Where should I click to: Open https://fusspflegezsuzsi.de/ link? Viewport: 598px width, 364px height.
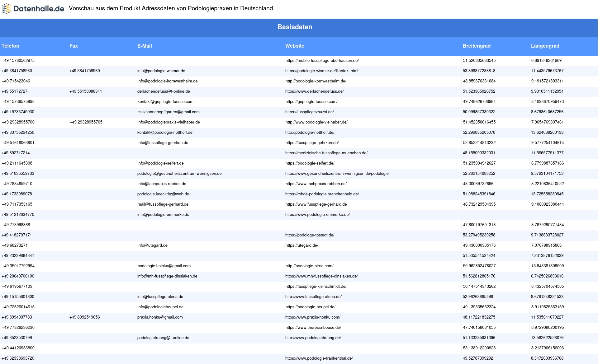coord(310,112)
